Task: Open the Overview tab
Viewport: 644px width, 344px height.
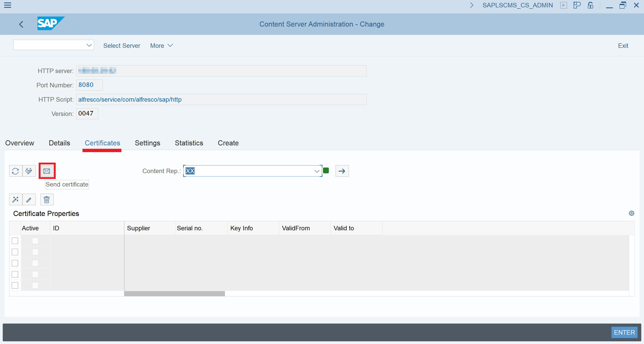Action: 19,143
